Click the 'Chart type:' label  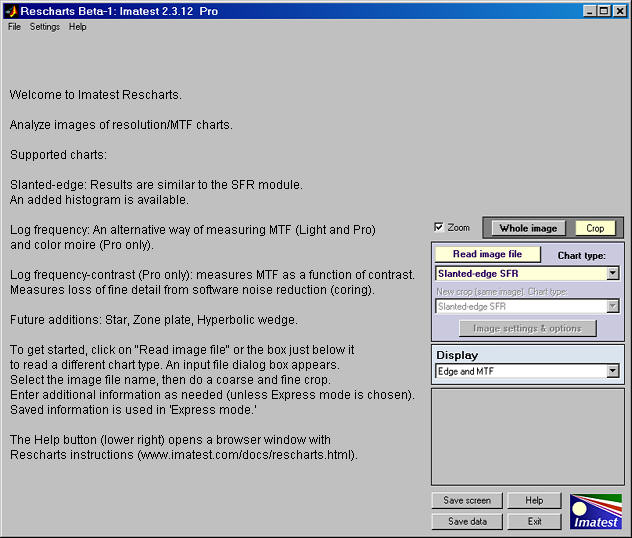pyautogui.click(x=581, y=255)
